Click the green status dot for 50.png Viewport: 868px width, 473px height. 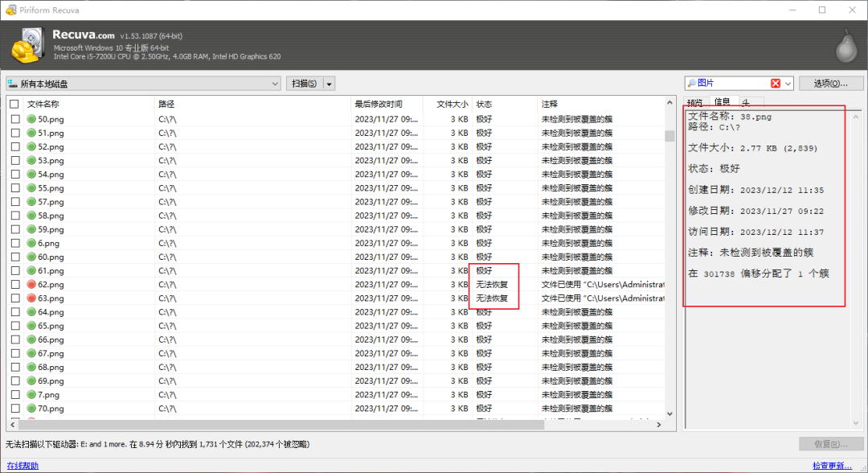[31, 119]
